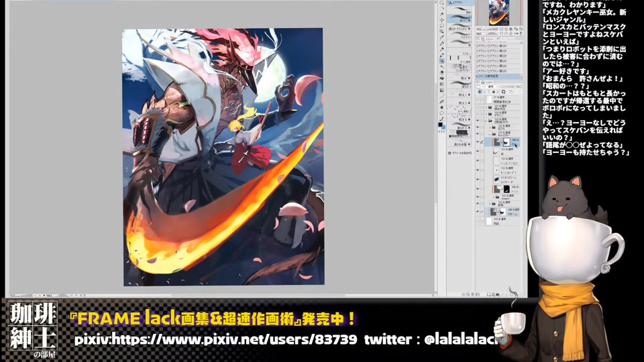This screenshot has height=362, width=644.
Task: Select the Move layer tool (four-arrow icon)
Action: click(441, 20)
